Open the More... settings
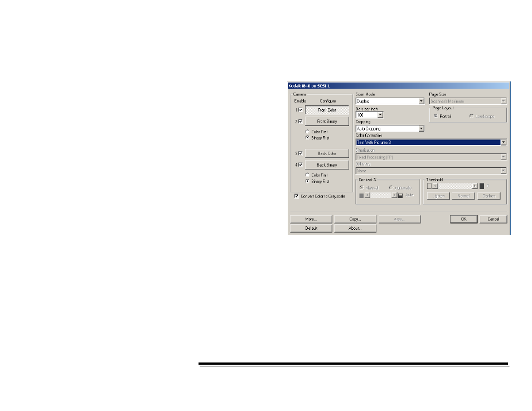This screenshot has width=532, height=411. (311, 219)
